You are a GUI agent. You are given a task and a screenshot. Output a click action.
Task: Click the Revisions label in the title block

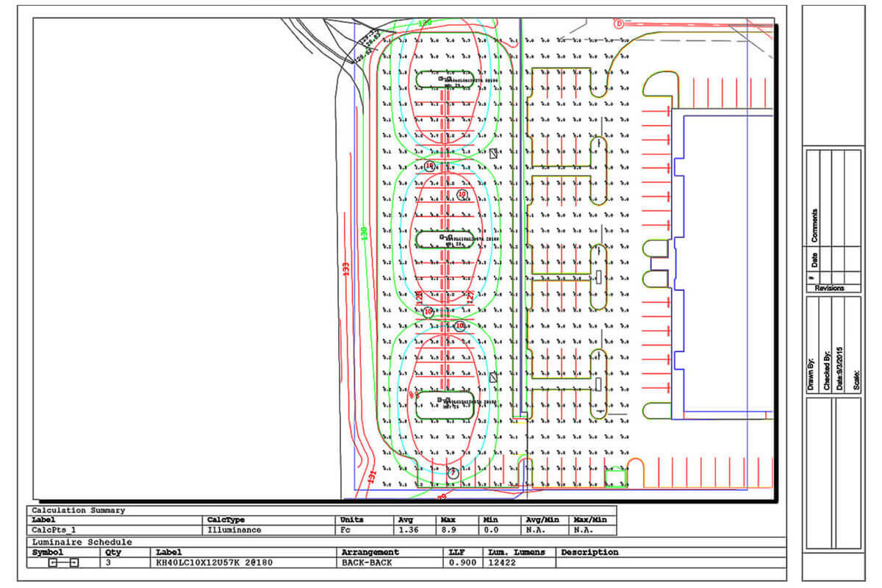pyautogui.click(x=829, y=289)
